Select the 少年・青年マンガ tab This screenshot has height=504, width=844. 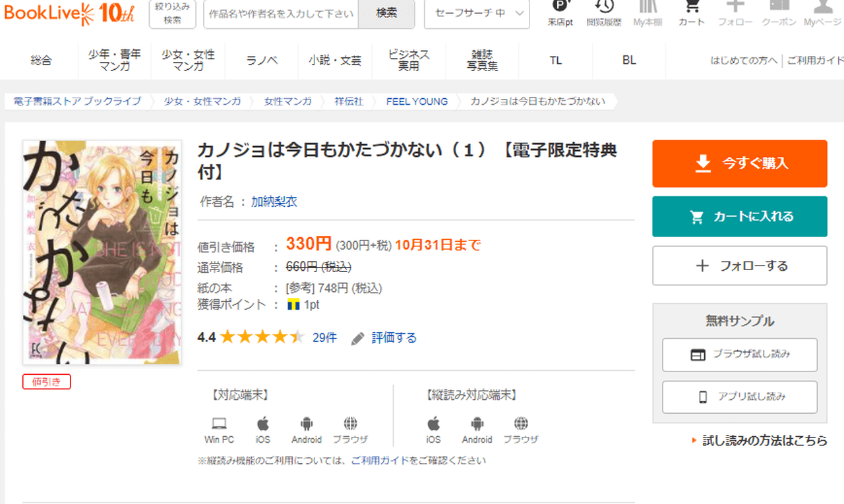[x=114, y=61]
